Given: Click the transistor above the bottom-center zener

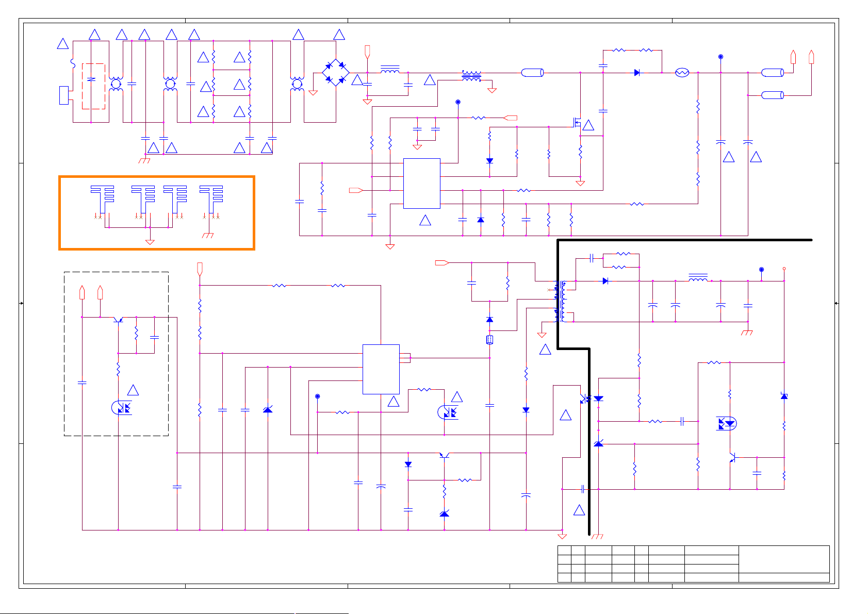Looking at the screenshot, I should [x=445, y=455].
